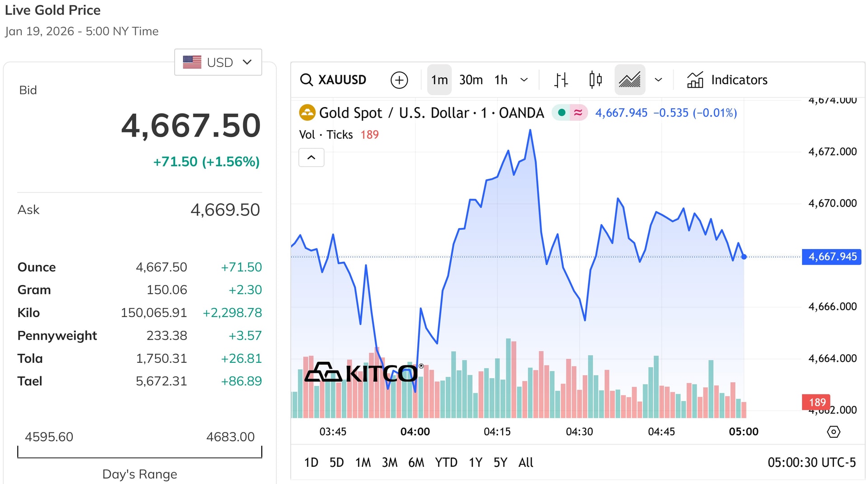Open the symbol search magnifier

(307, 80)
